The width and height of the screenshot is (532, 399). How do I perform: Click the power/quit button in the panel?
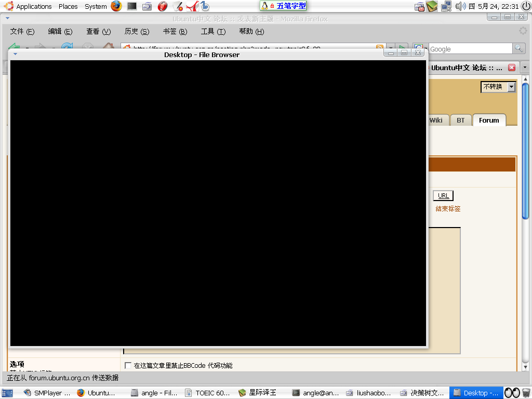click(526, 6)
